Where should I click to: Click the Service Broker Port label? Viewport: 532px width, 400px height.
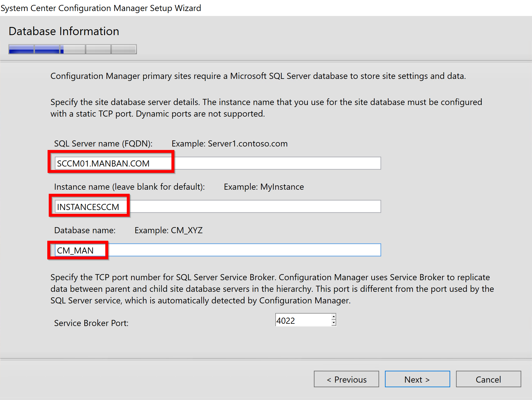coord(91,323)
